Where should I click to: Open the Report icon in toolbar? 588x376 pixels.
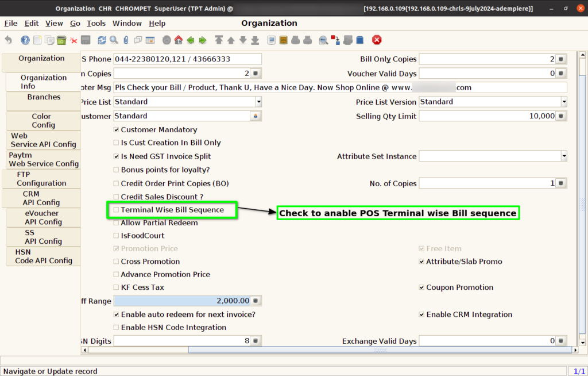click(272, 40)
